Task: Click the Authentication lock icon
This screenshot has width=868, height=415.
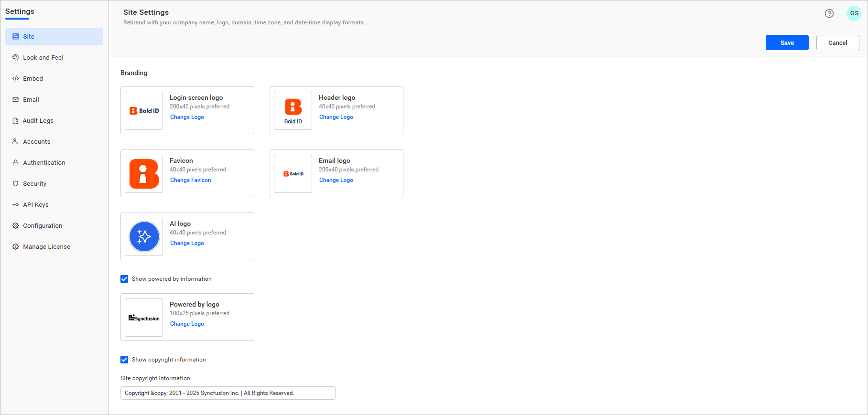Action: coord(16,162)
